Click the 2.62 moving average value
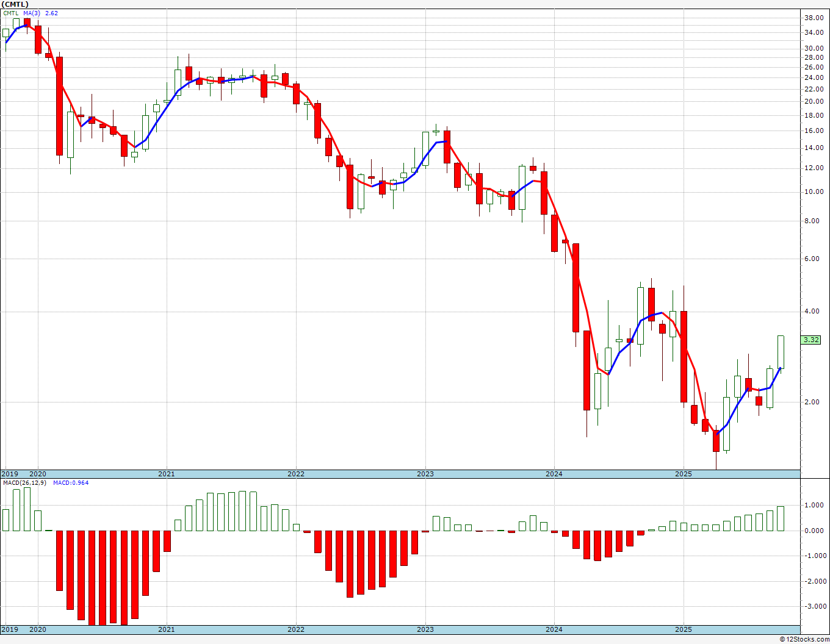 click(51, 13)
